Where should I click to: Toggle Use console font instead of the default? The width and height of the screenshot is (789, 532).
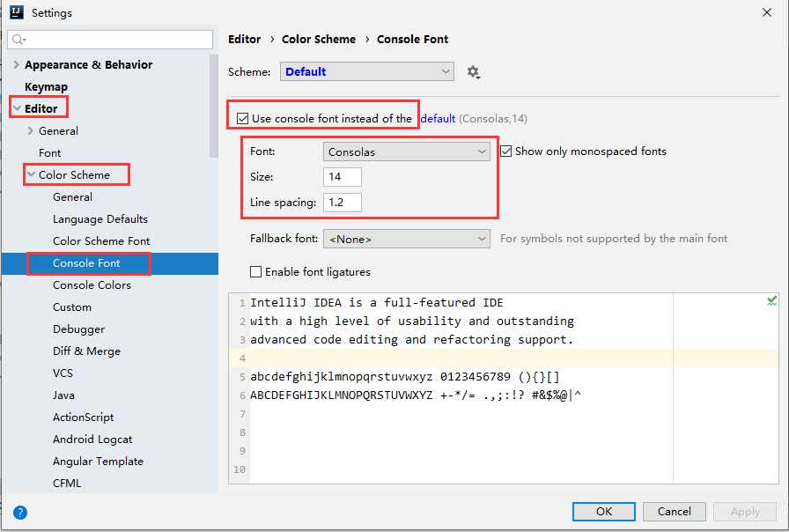[x=242, y=118]
